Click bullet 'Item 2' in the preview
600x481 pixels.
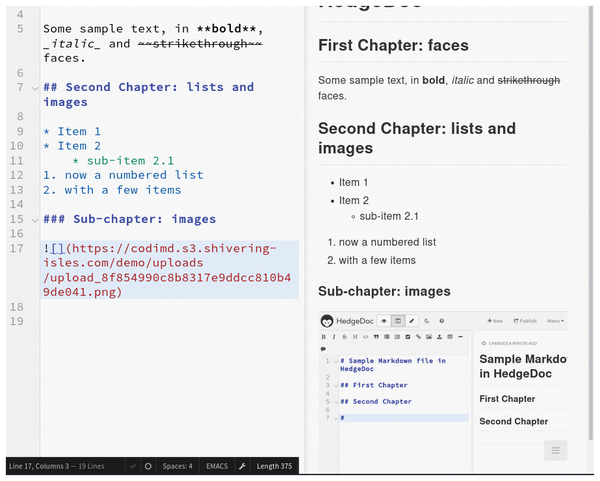pos(354,201)
